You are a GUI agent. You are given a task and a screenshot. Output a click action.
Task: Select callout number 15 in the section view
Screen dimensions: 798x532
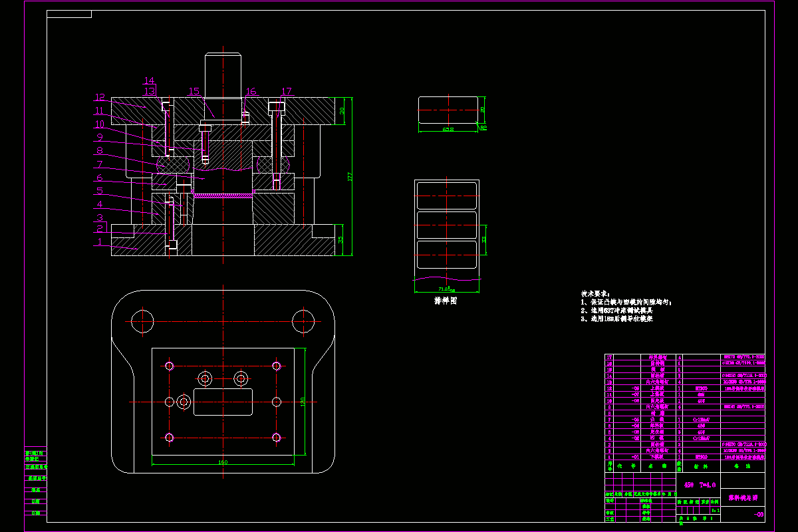pos(194,91)
